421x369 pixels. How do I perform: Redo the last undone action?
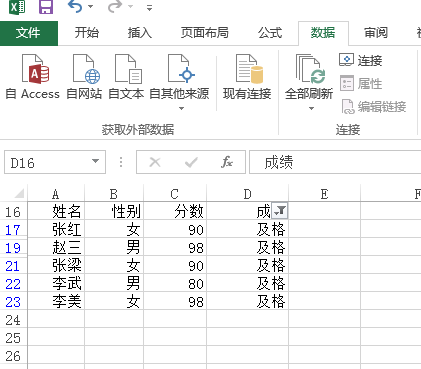115,7
